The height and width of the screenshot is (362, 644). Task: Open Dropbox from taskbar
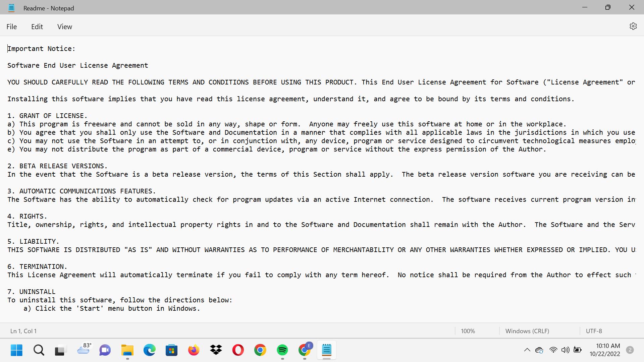click(x=216, y=350)
